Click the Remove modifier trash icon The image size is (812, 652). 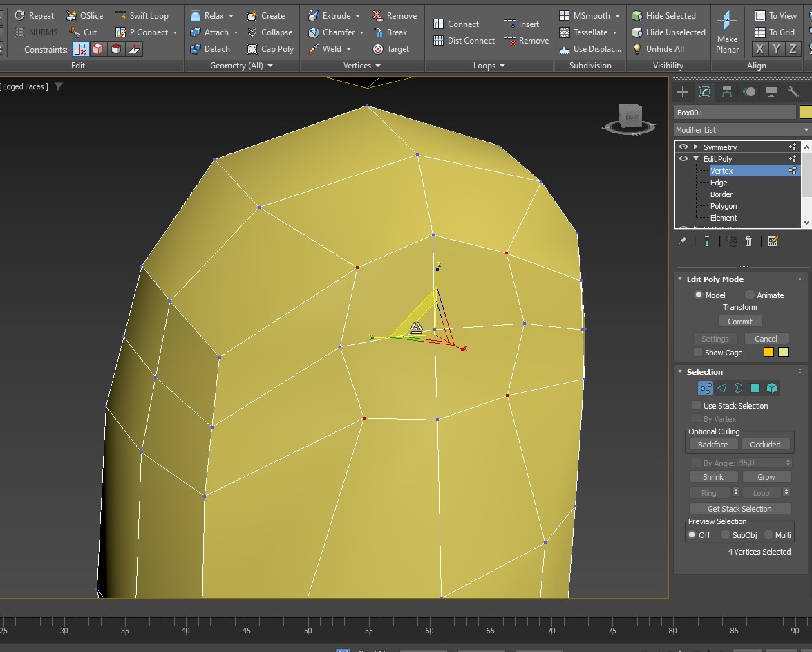pyautogui.click(x=748, y=241)
